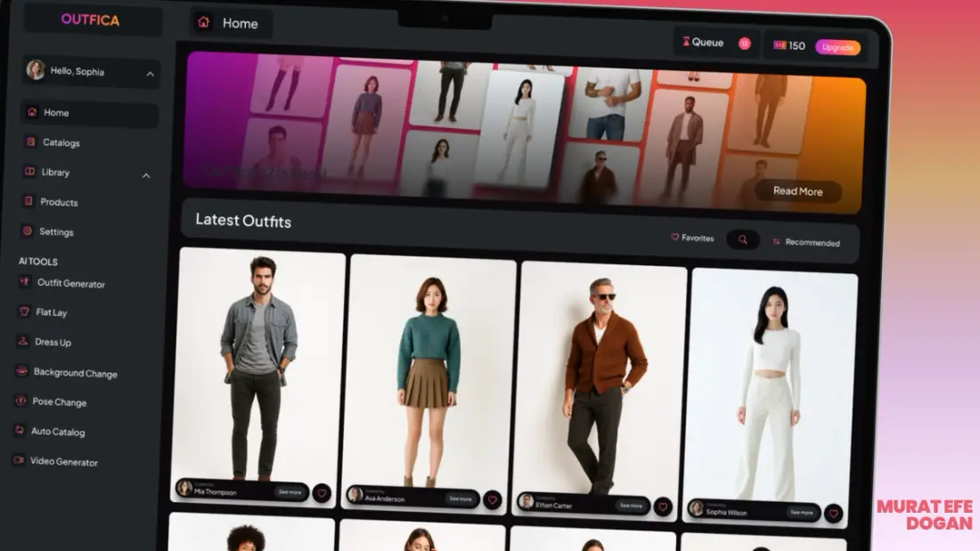This screenshot has width=980, height=551.
Task: Open the Flat Lay tool
Action: [52, 312]
